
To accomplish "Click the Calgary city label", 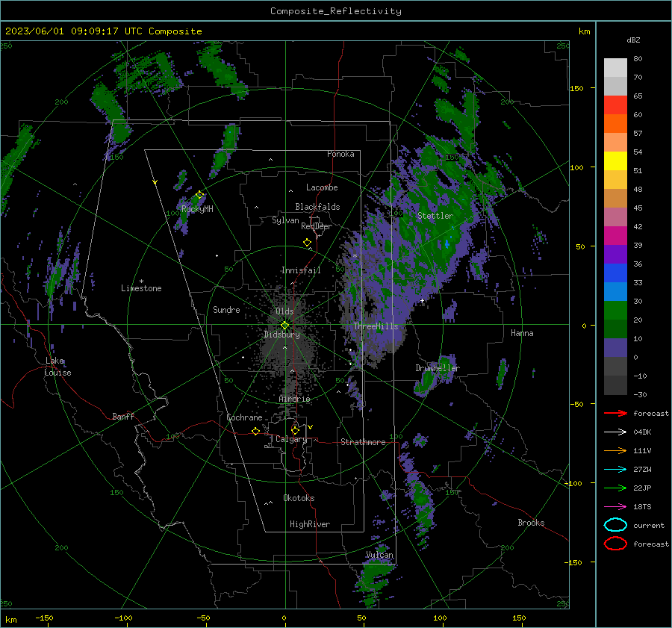I will [291, 439].
